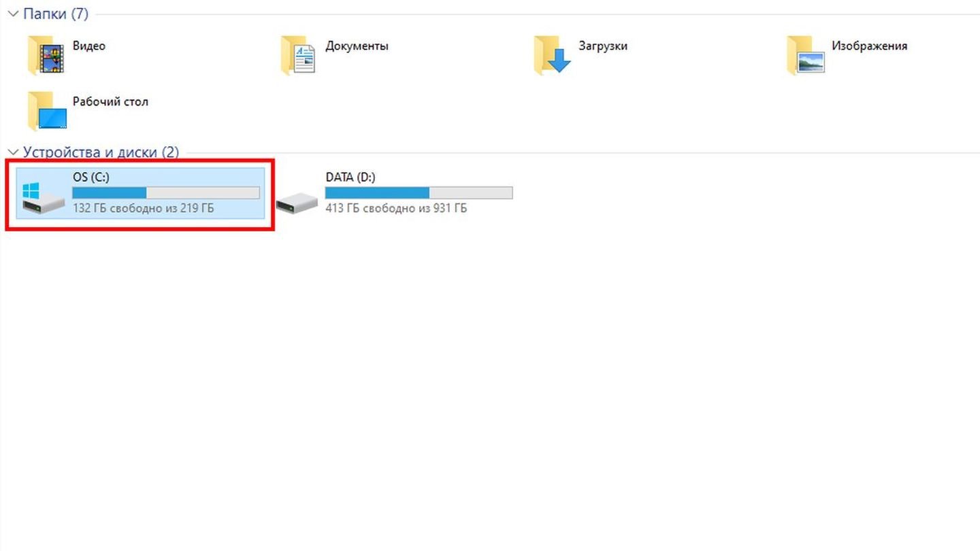Open the Изображения folder icon
This screenshot has width=980, height=551.
click(x=806, y=56)
